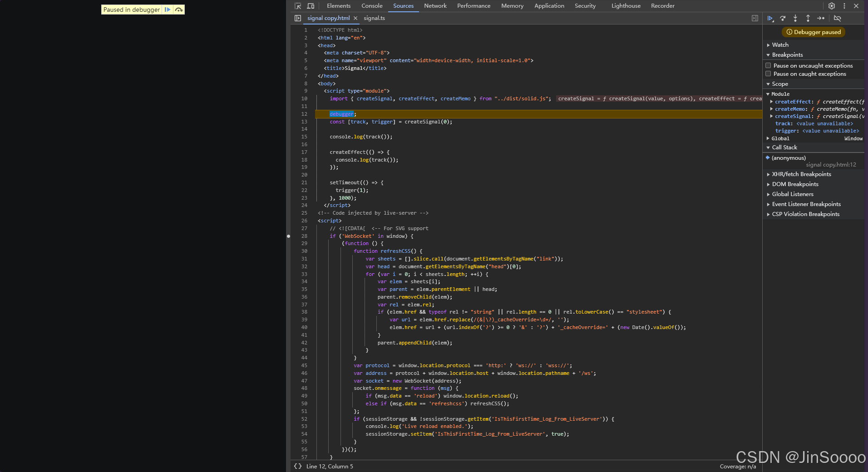Click the Step button in debugger toolbar

coord(821,18)
